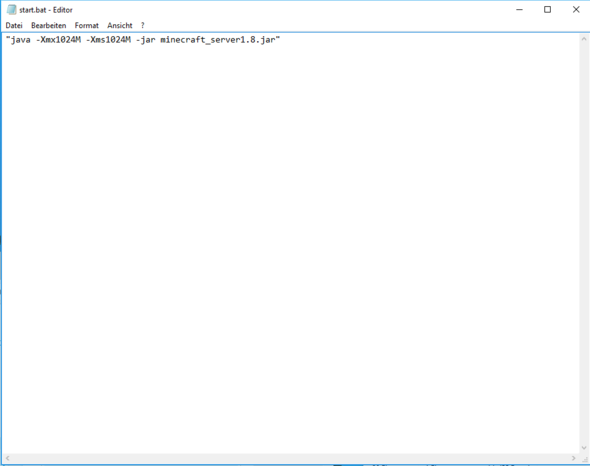
Task: Click the Notepad icon in title bar
Action: [11, 10]
